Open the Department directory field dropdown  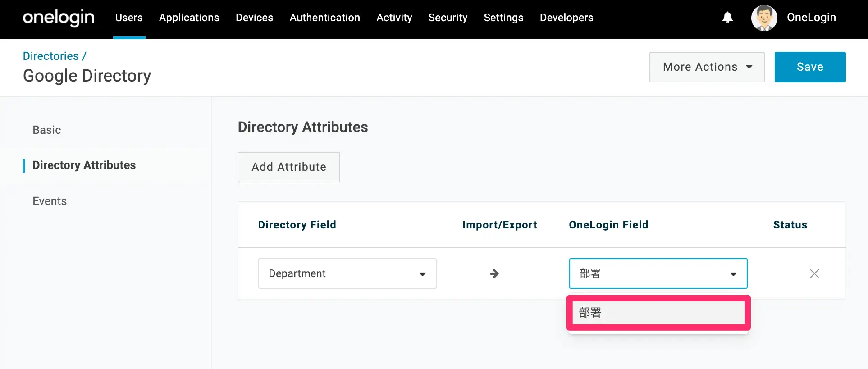[x=347, y=273]
